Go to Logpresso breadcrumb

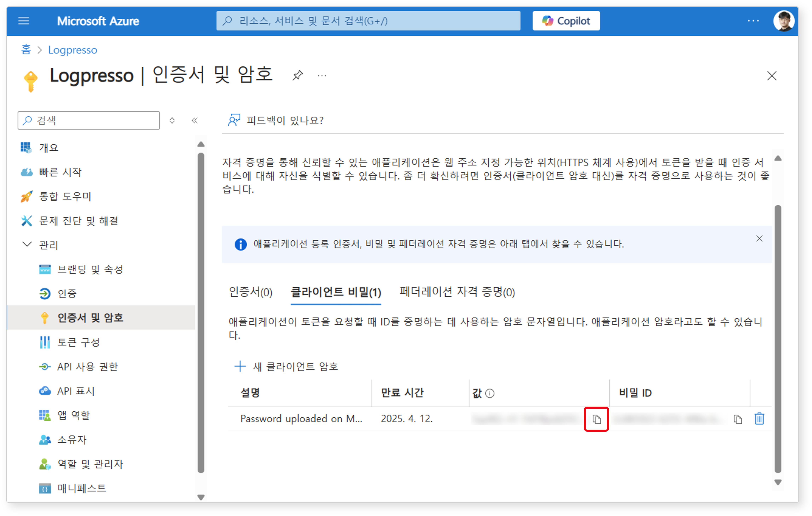click(x=73, y=50)
